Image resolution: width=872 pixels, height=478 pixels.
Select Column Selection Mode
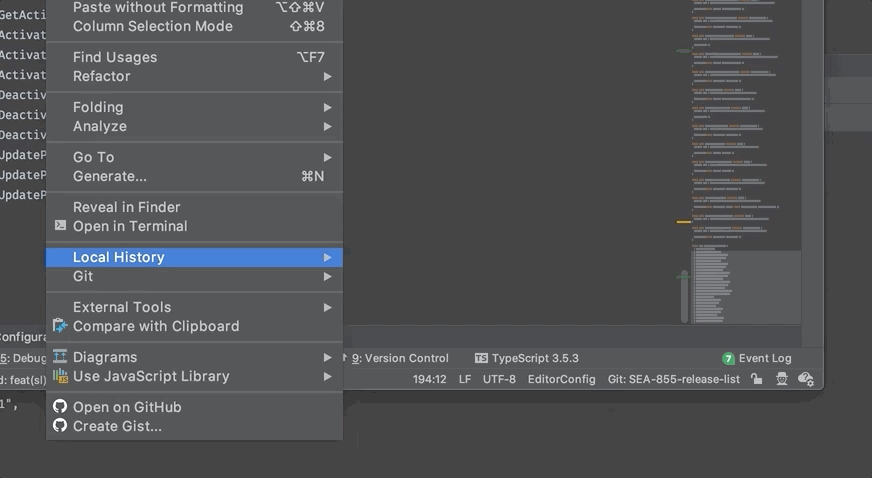194,26
